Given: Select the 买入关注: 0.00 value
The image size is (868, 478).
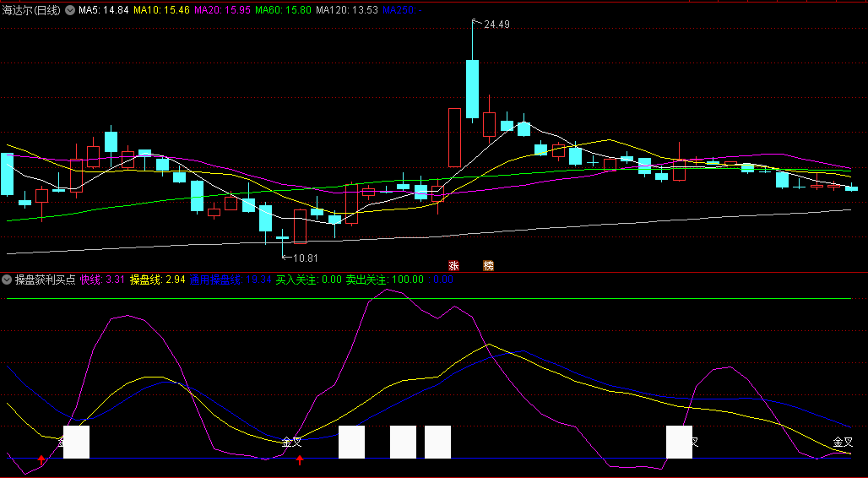Looking at the screenshot, I should click(x=309, y=280).
